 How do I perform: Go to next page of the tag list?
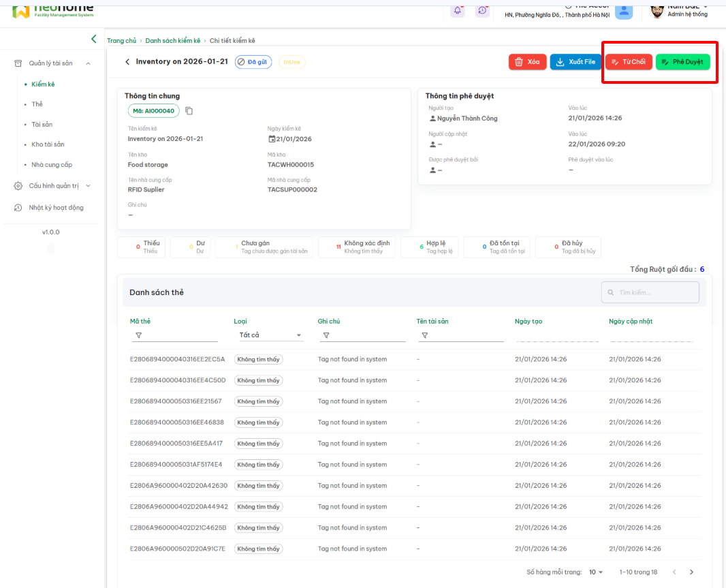692,572
